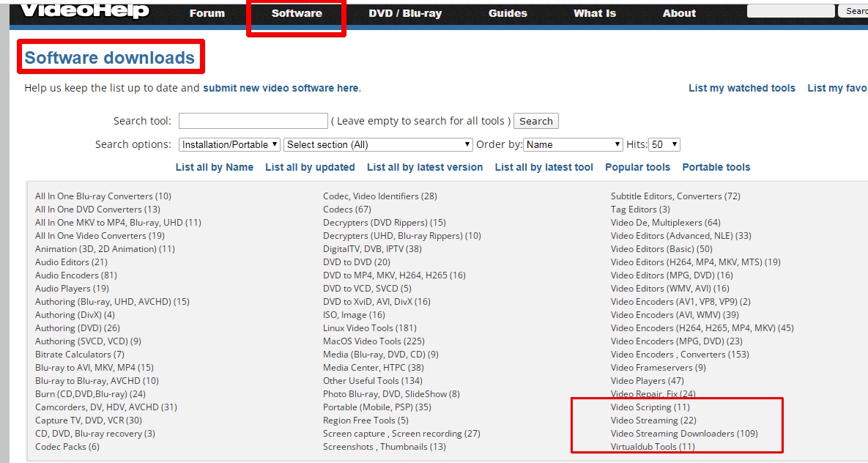This screenshot has height=463, width=868.
Task: Open List all by latest version
Action: point(425,167)
